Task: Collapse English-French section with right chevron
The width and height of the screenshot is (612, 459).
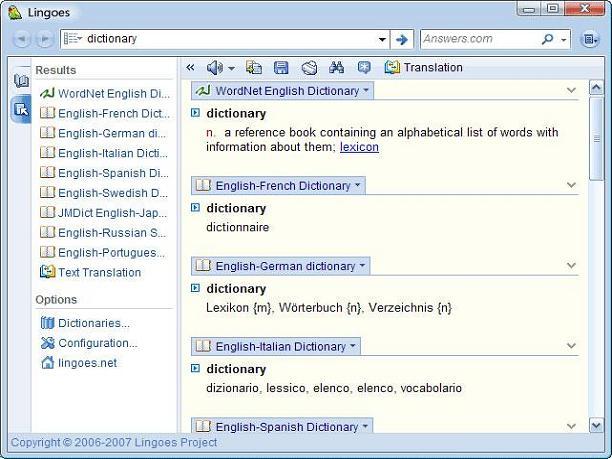Action: (x=571, y=185)
